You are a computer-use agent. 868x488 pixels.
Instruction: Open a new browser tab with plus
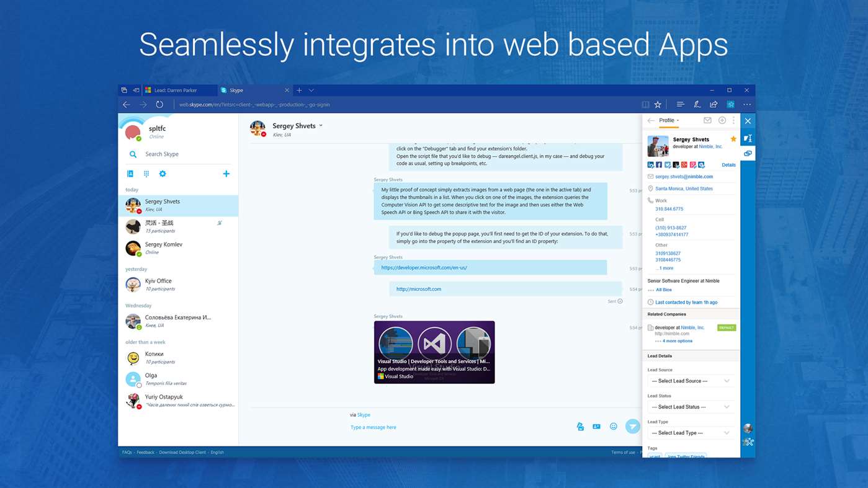(x=299, y=91)
